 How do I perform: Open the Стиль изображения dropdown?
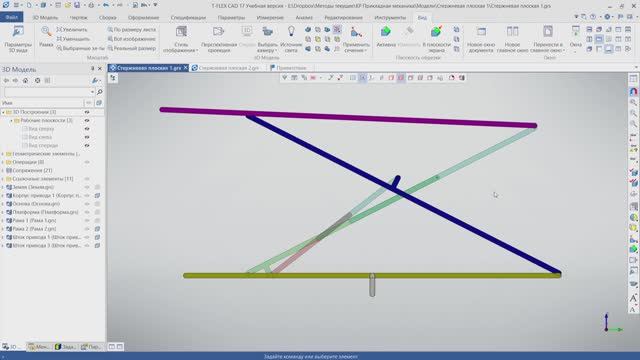[181, 39]
